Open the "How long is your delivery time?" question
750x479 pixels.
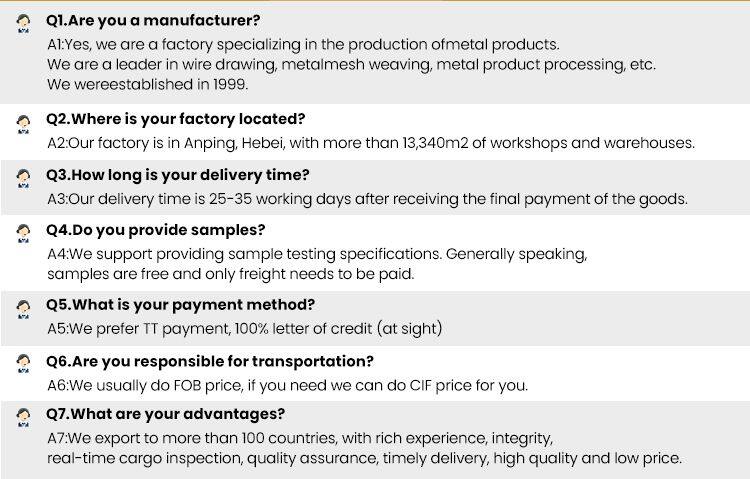(x=178, y=175)
